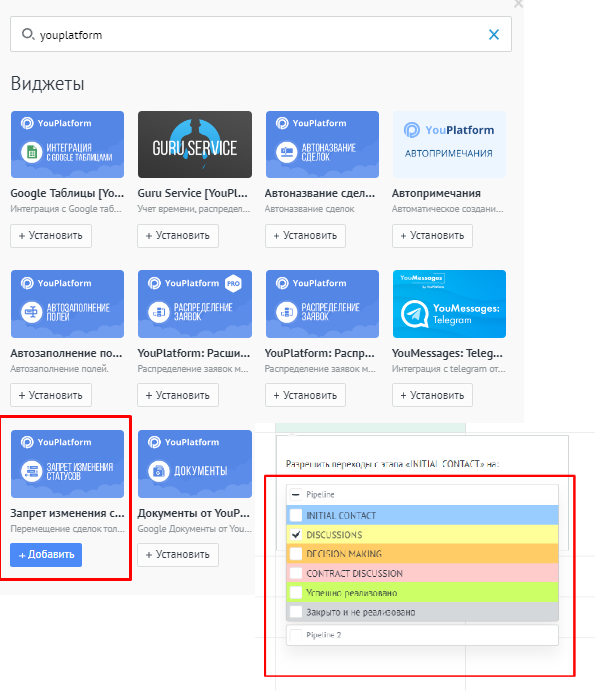The height and width of the screenshot is (690, 595).
Task: Select the blue INITIAL CONTACT row
Action: tap(422, 515)
